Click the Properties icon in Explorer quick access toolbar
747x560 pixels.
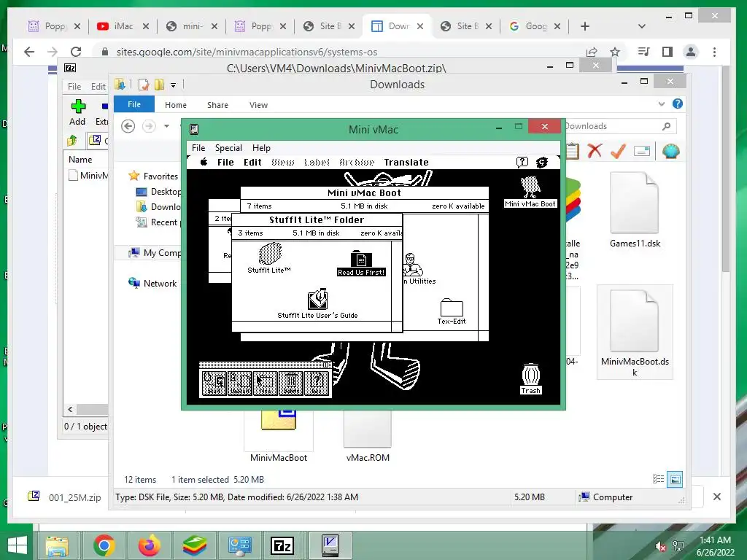pyautogui.click(x=144, y=85)
